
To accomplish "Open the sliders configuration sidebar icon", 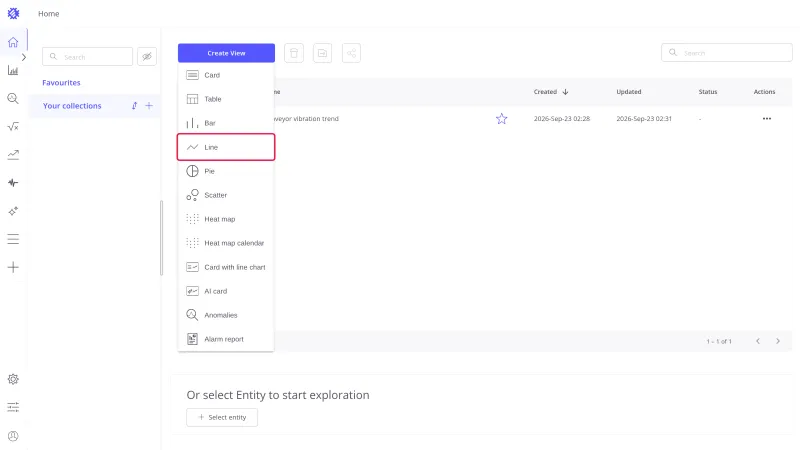I will (13, 407).
